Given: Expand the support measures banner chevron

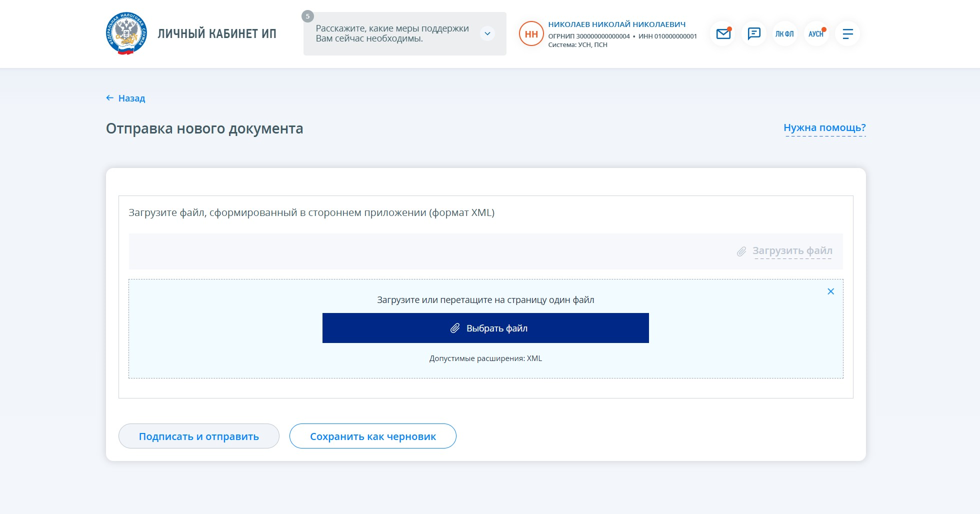Looking at the screenshot, I should pyautogui.click(x=487, y=33).
